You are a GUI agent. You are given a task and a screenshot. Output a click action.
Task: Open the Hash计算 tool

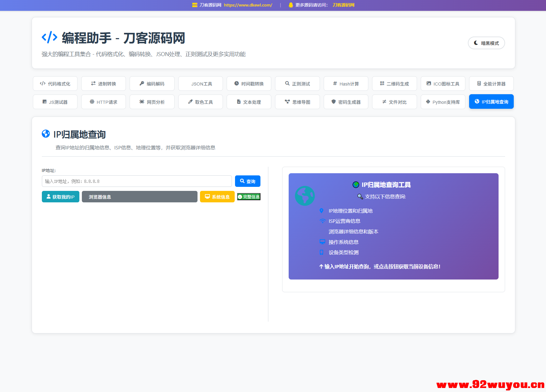click(x=346, y=83)
